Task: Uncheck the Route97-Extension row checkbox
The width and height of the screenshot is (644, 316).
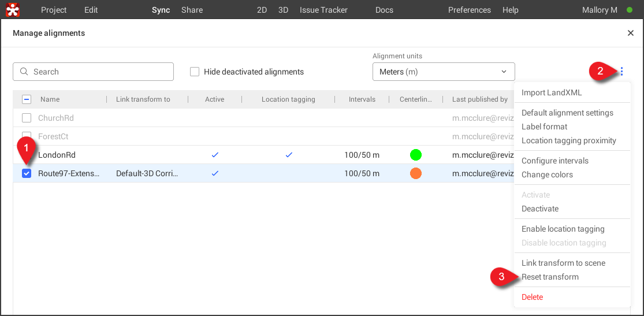Action: pyautogui.click(x=27, y=173)
